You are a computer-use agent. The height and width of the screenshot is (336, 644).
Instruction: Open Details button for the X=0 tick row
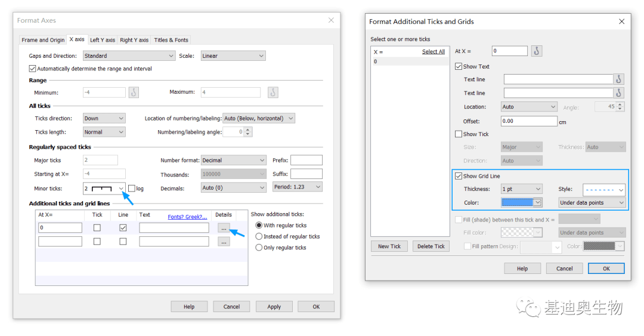[x=224, y=228]
